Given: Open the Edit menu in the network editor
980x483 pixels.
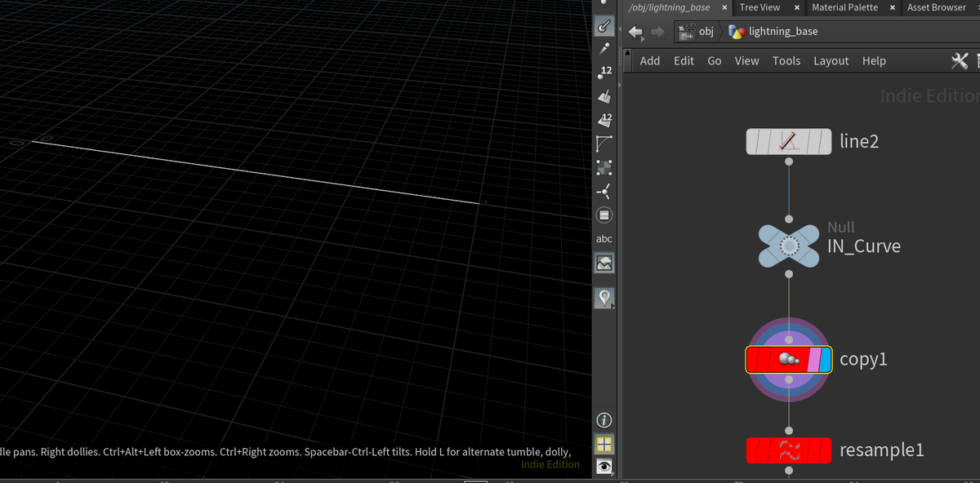Looking at the screenshot, I should click(684, 60).
